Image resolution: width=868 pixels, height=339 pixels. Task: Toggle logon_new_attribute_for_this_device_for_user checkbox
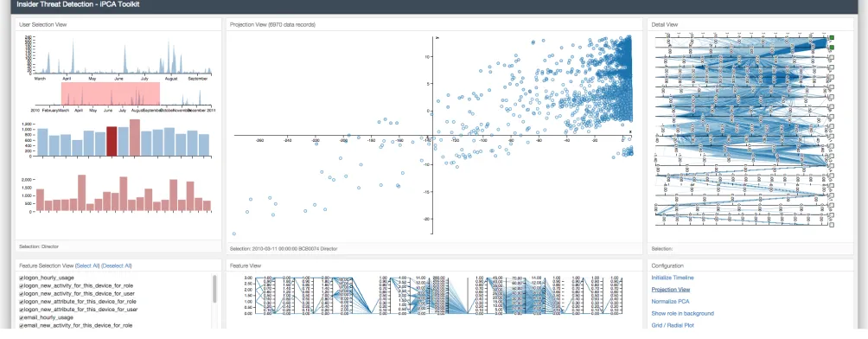(21, 310)
